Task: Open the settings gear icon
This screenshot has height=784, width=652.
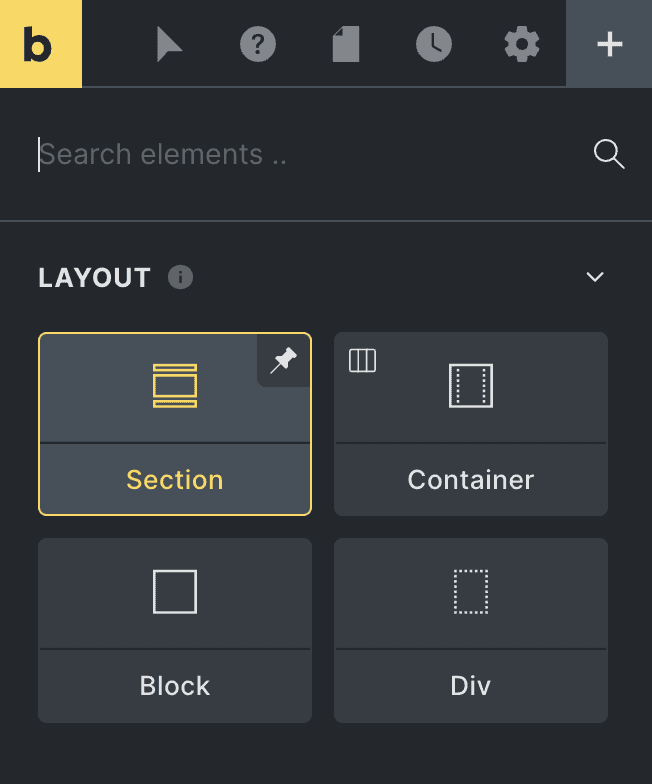Action: click(522, 45)
